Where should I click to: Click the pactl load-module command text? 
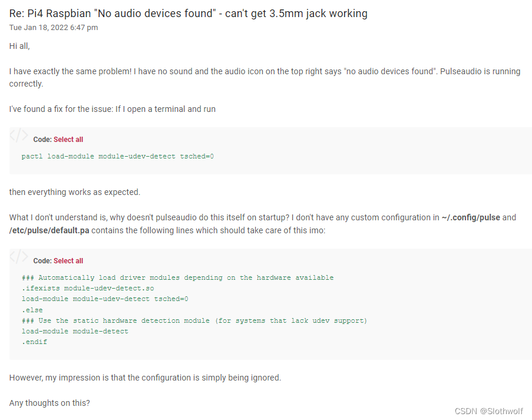118,157
